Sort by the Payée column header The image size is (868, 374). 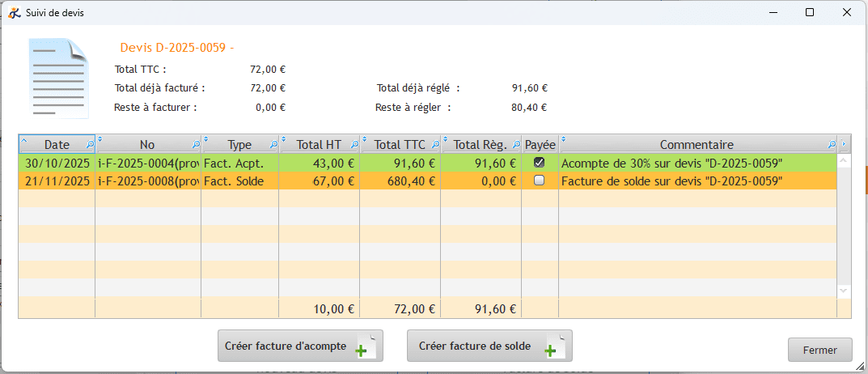pyautogui.click(x=540, y=145)
